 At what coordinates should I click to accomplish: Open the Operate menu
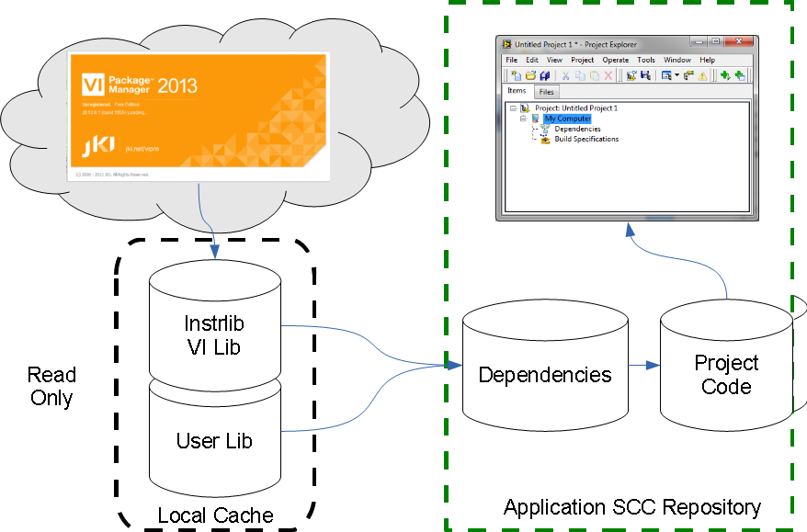616,60
